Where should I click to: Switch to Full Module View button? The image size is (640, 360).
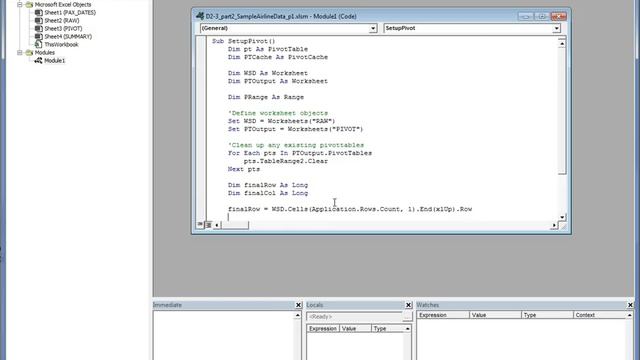click(x=209, y=224)
